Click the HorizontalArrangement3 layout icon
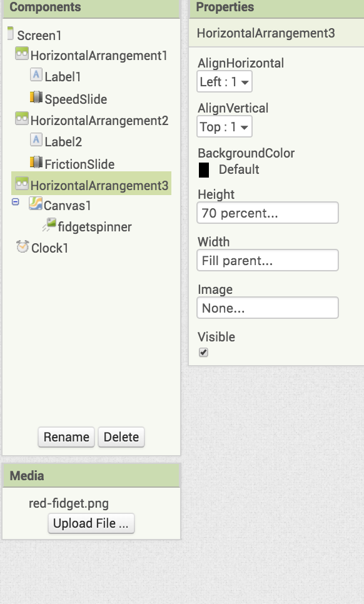Screen dimensions: 364x604 (21, 183)
